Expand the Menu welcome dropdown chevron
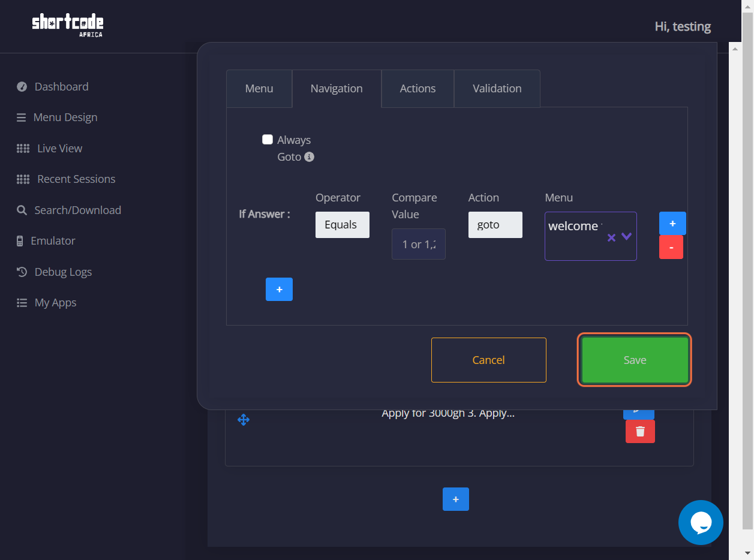This screenshot has width=754, height=560. (x=627, y=236)
